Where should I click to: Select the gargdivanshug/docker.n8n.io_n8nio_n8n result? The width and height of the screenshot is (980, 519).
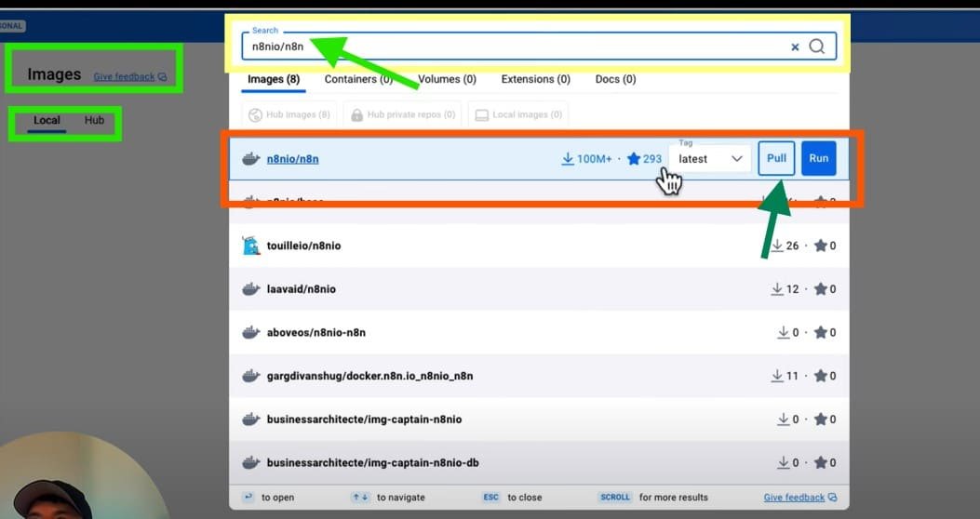click(539, 376)
